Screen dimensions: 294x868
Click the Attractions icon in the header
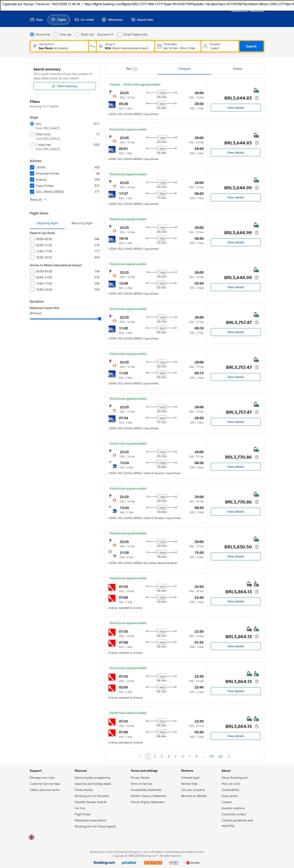coord(104,20)
